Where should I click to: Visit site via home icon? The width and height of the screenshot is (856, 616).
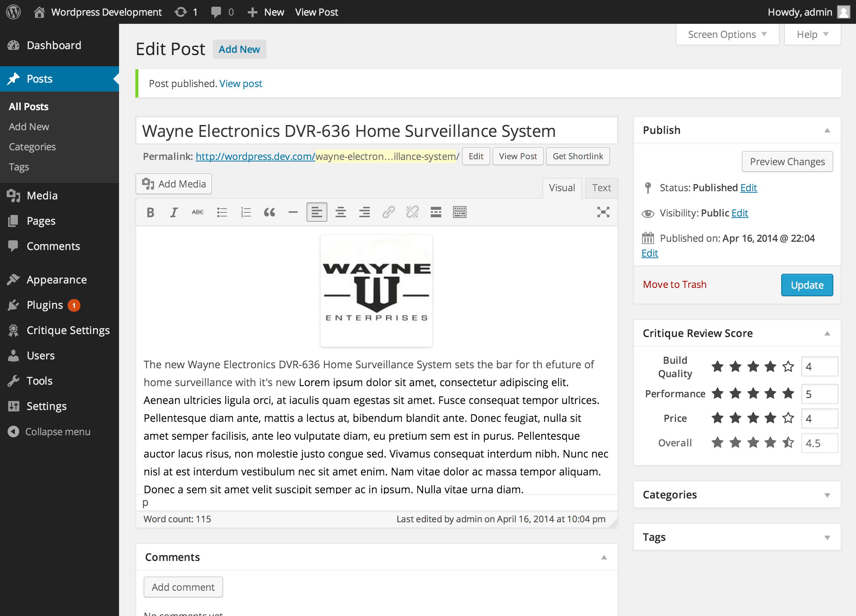(x=39, y=12)
